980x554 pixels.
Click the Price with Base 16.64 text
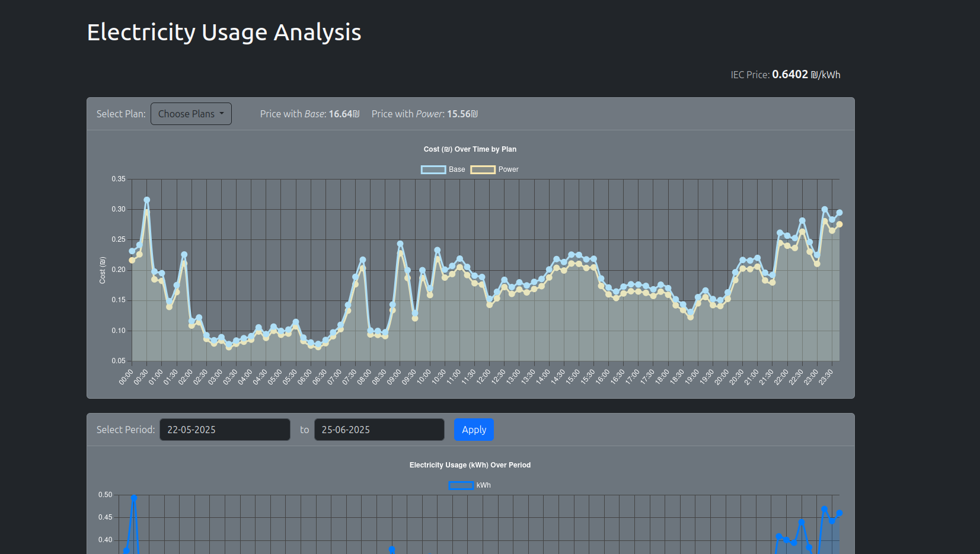309,114
